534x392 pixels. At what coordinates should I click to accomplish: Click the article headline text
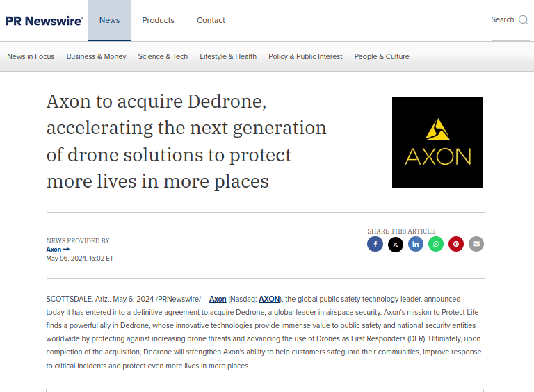coord(186,141)
